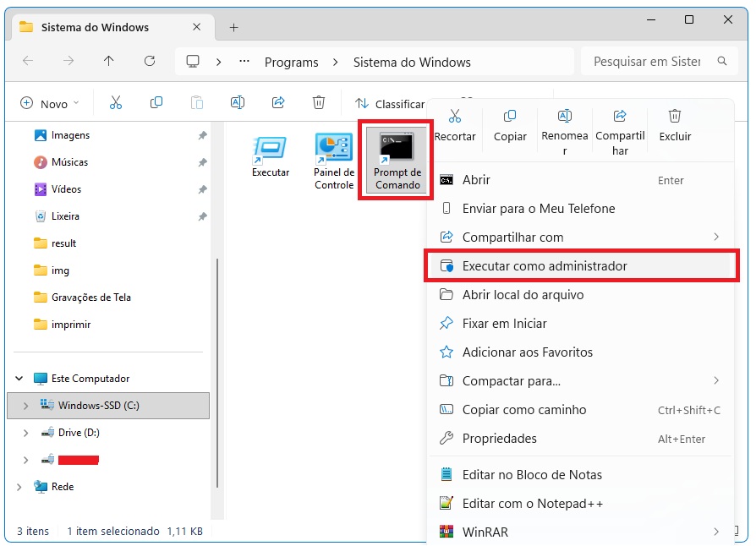
Task: Add a new tab with plus button
Action: 234,27
